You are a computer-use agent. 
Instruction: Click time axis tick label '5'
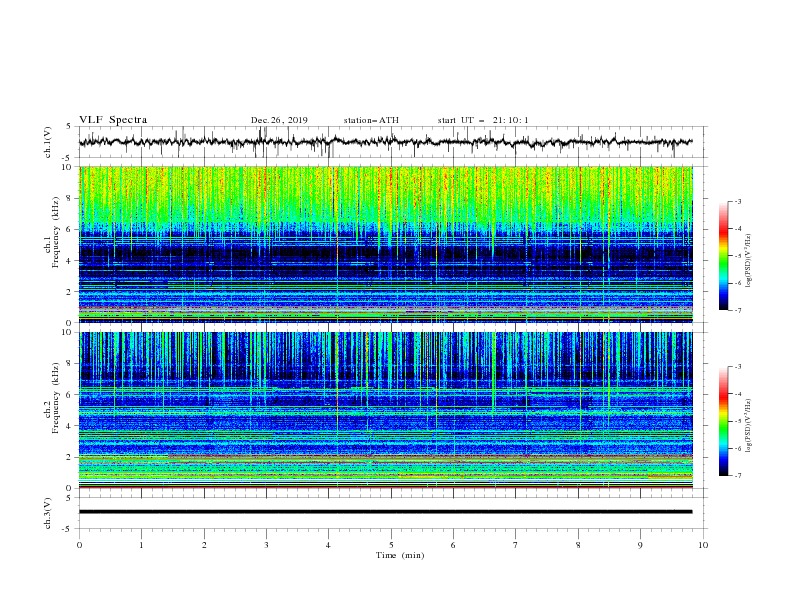[391, 545]
